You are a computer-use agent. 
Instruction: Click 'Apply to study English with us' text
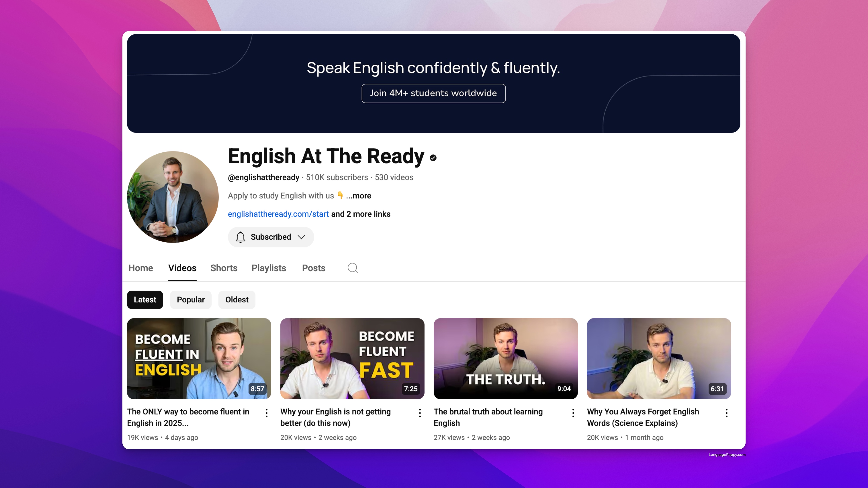tap(281, 196)
